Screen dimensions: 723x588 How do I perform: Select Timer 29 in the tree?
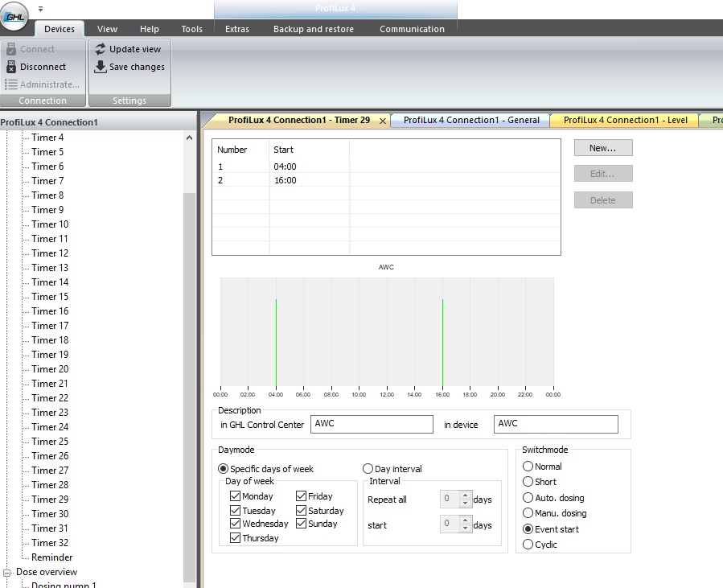coord(50,500)
